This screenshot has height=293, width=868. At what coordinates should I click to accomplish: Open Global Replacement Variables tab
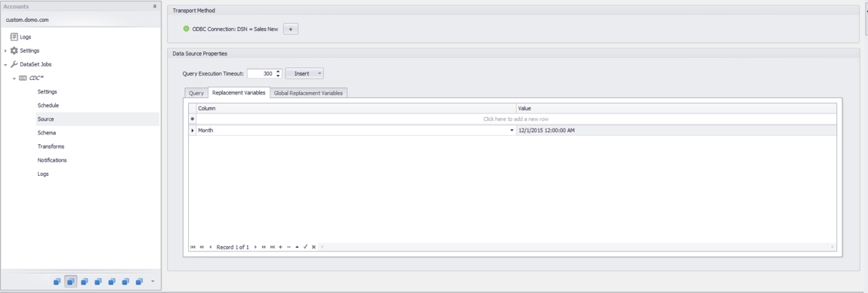pos(308,93)
